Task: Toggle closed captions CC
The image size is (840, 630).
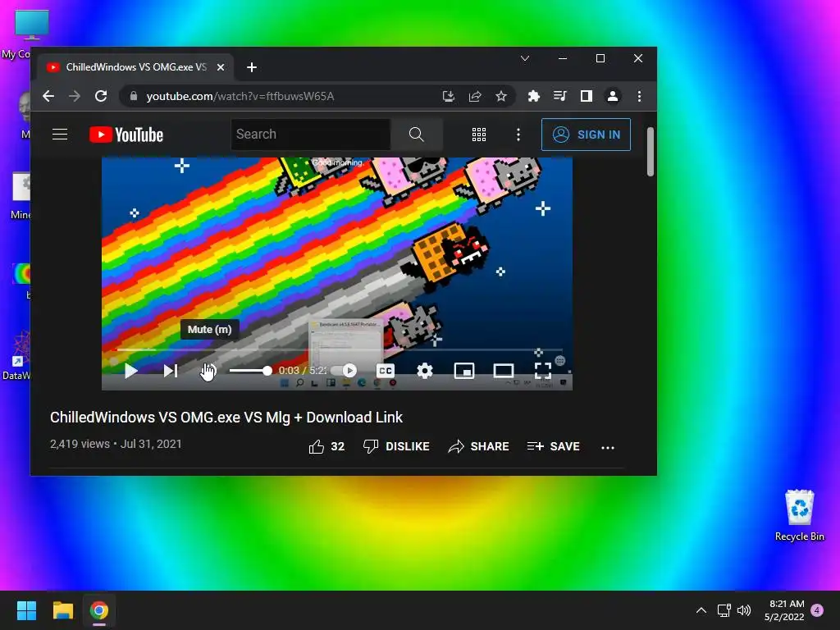Action: [386, 370]
